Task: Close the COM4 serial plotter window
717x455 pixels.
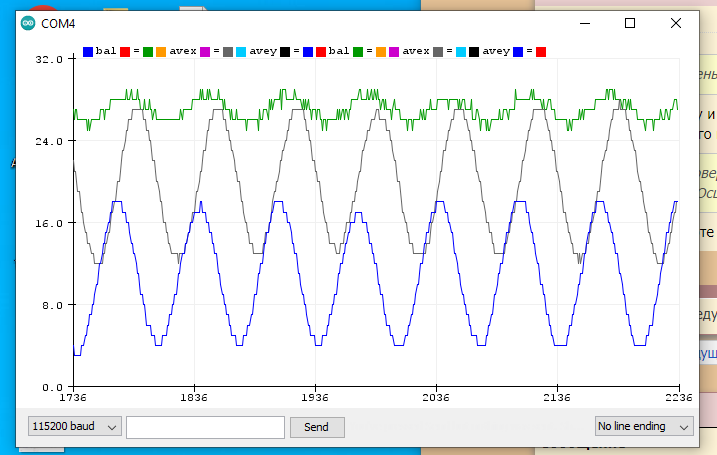Action: point(676,23)
